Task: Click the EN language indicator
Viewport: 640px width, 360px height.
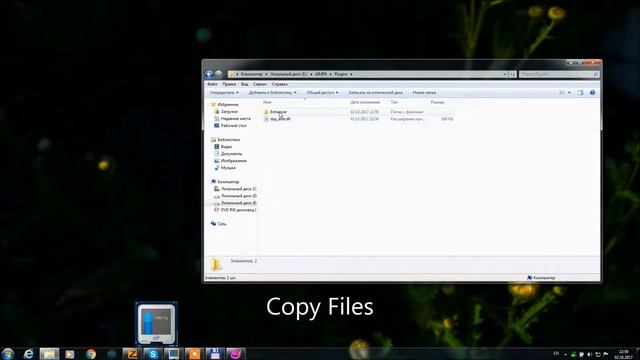Action: click(x=556, y=353)
